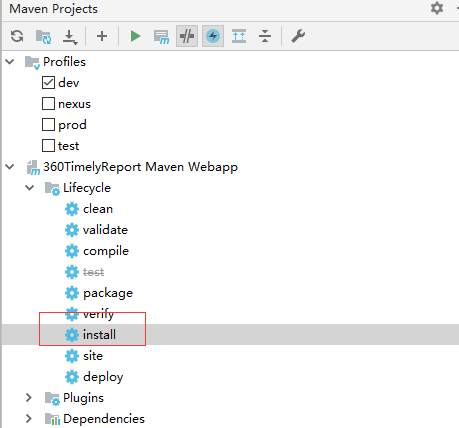Collapse all tree nodes icon
This screenshot has height=428, width=459.
(265, 36)
